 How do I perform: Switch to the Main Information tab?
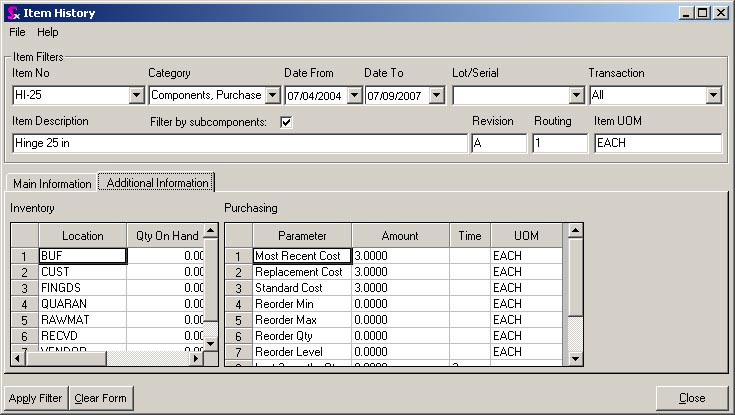point(51,184)
